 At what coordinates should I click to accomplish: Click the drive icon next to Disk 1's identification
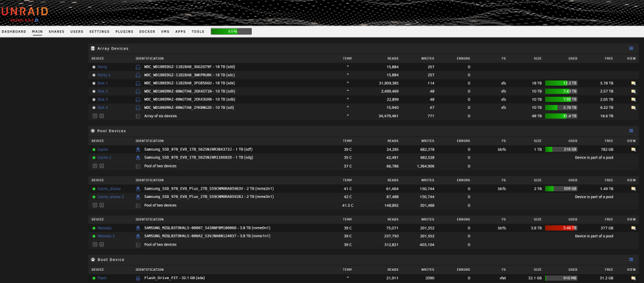(x=138, y=83)
